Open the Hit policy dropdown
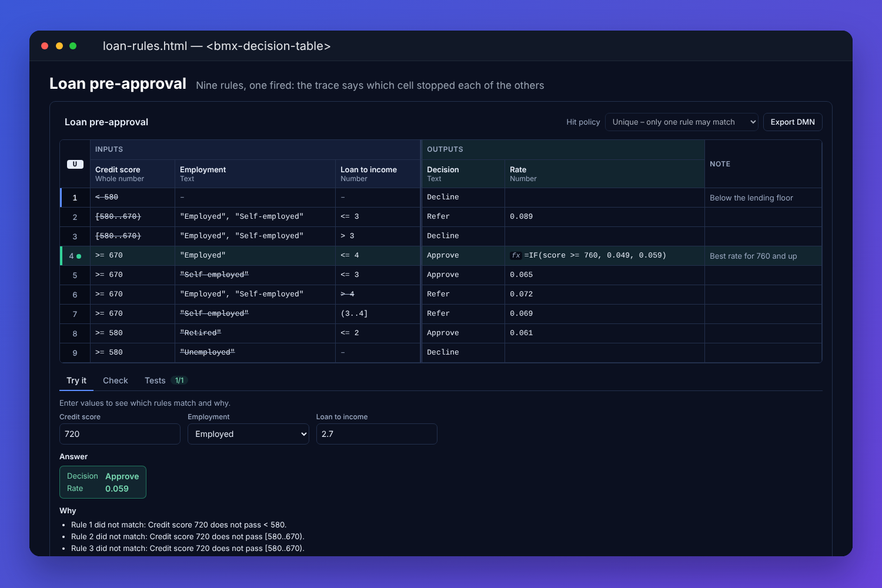This screenshot has width=882, height=588. (681, 122)
